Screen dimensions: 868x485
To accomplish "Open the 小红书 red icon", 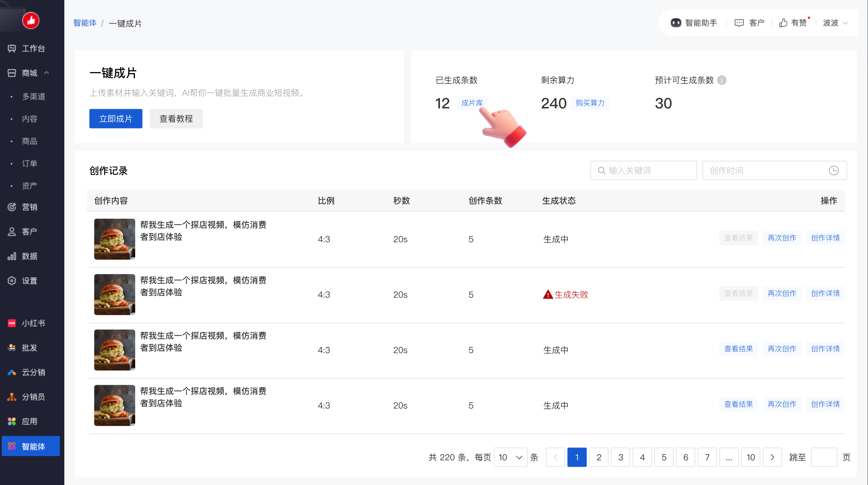I will click(x=12, y=323).
